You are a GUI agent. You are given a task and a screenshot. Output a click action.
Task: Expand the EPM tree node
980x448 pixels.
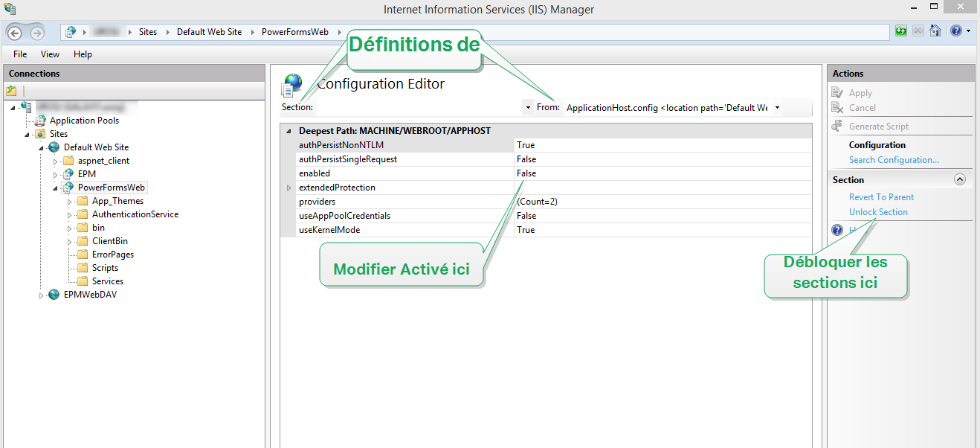coord(56,174)
